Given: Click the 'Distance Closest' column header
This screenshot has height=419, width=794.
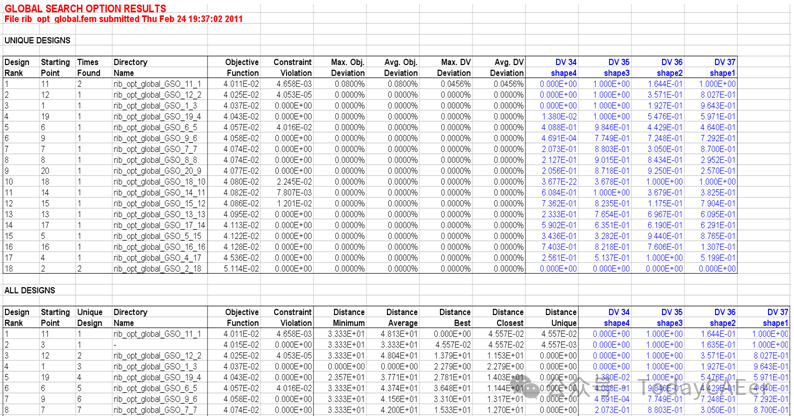Looking at the screenshot, I should click(x=508, y=318).
